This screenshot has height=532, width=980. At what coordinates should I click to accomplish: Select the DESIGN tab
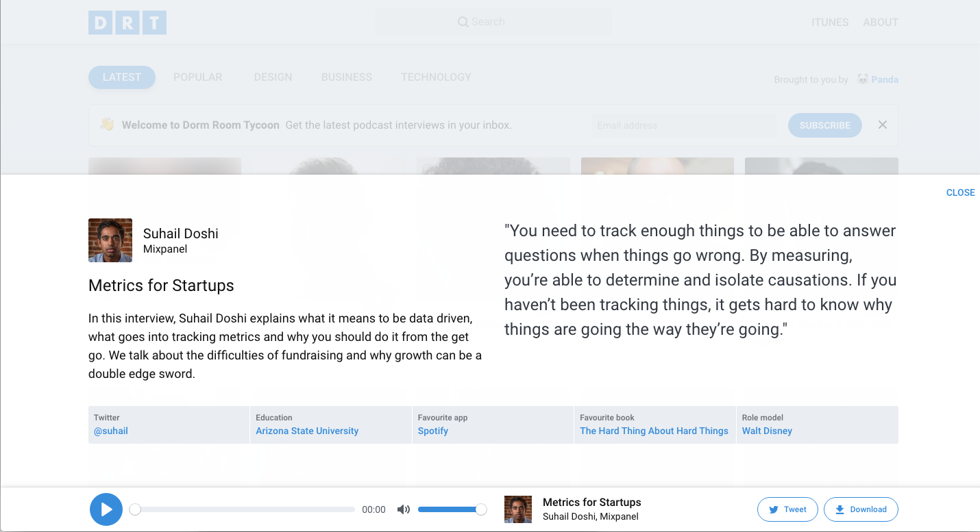click(x=273, y=77)
